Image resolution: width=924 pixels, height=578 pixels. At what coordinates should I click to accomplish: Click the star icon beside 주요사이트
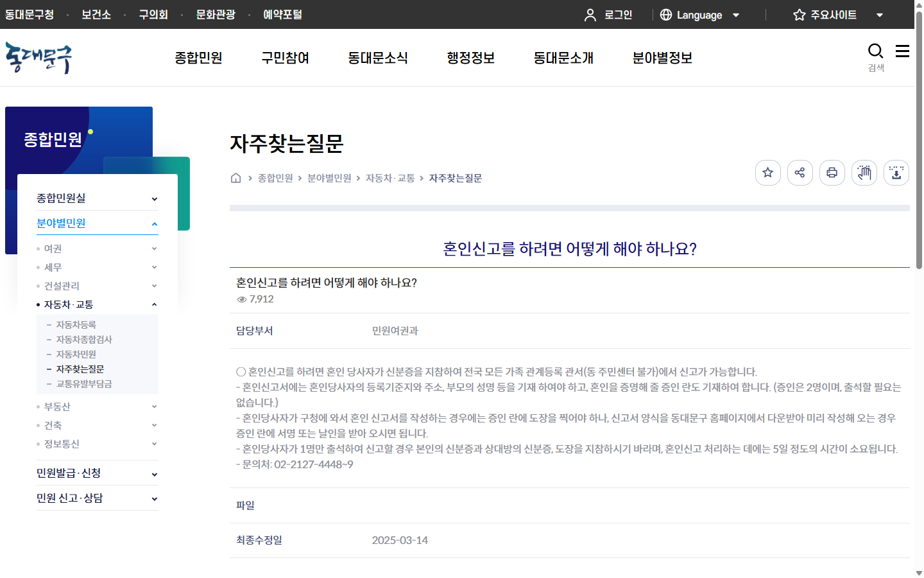point(799,15)
